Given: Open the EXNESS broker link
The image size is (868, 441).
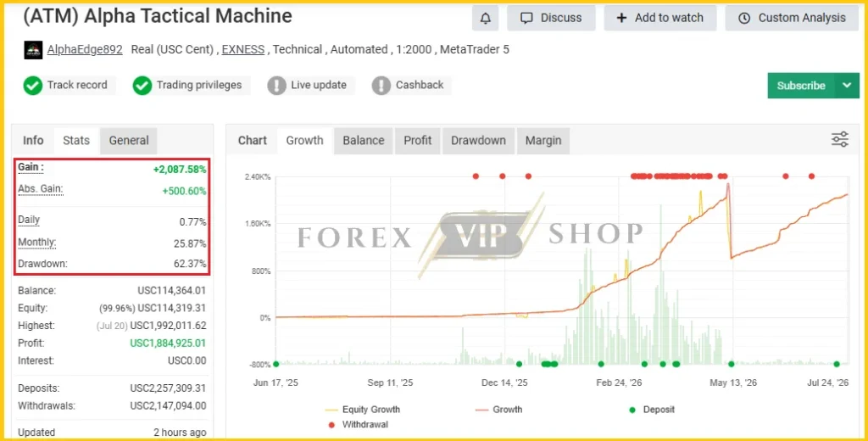Looking at the screenshot, I should pos(243,49).
